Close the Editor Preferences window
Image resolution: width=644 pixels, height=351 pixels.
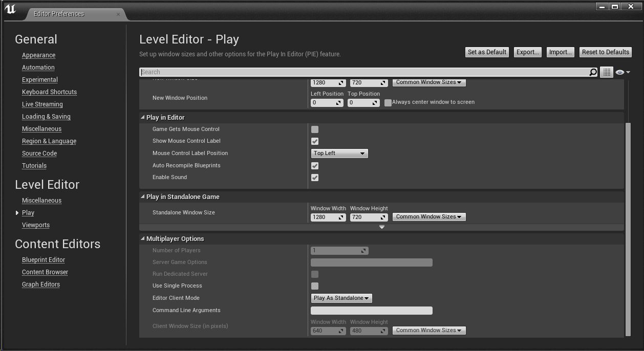[631, 7]
